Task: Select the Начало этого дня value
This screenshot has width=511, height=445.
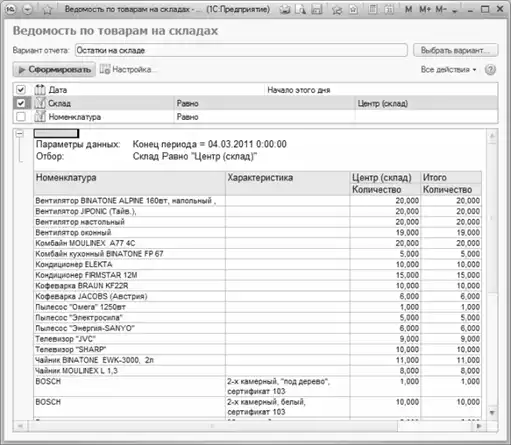Action: click(x=299, y=90)
